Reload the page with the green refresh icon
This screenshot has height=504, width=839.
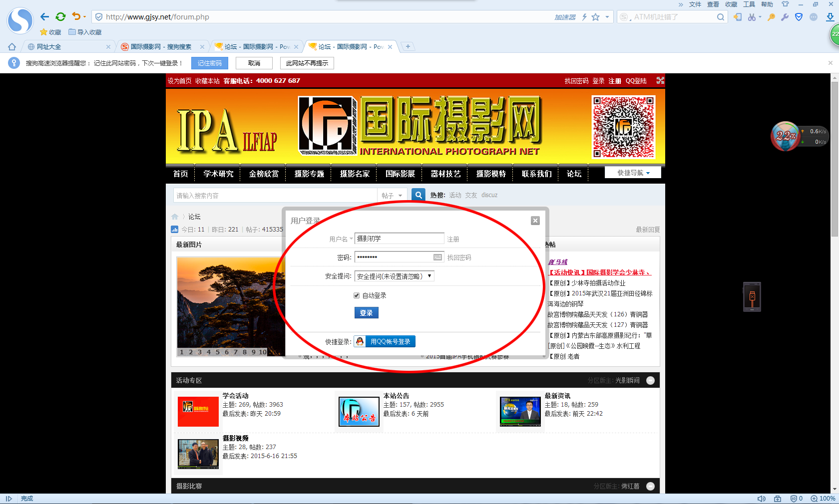pyautogui.click(x=60, y=17)
